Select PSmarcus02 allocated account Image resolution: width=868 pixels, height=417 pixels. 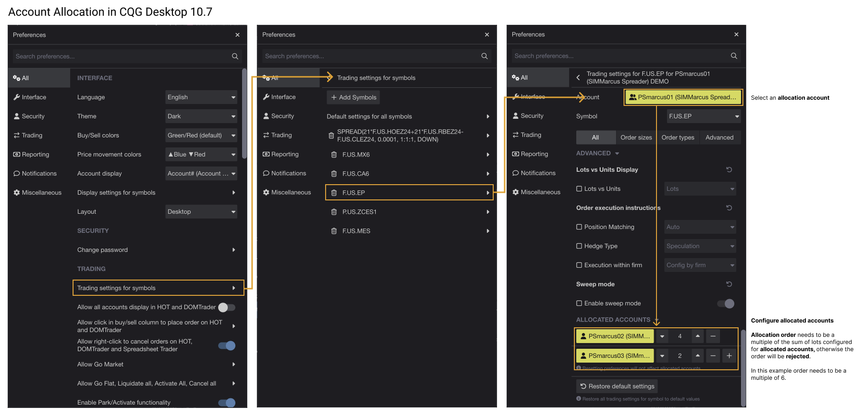click(x=615, y=336)
